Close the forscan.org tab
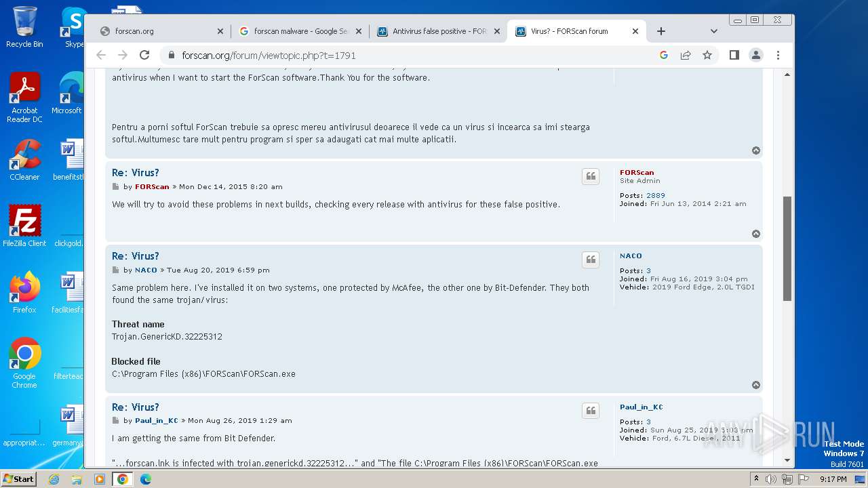 (x=220, y=31)
